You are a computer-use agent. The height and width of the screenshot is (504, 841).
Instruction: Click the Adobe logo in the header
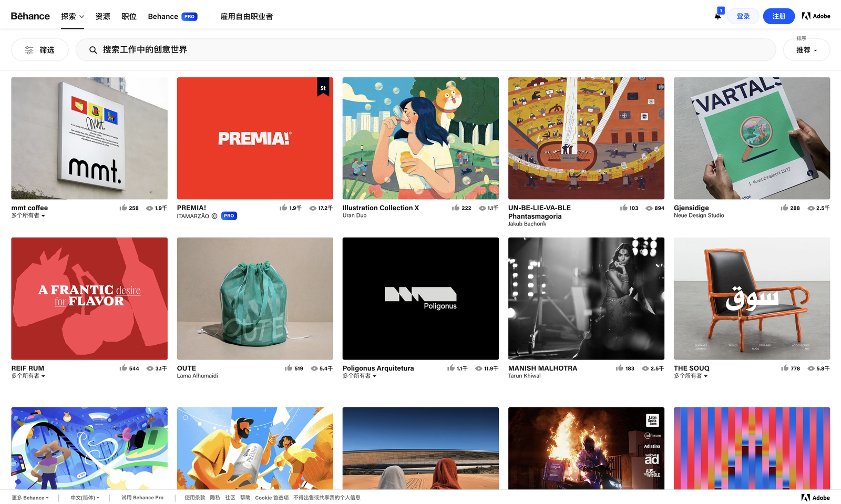(816, 16)
